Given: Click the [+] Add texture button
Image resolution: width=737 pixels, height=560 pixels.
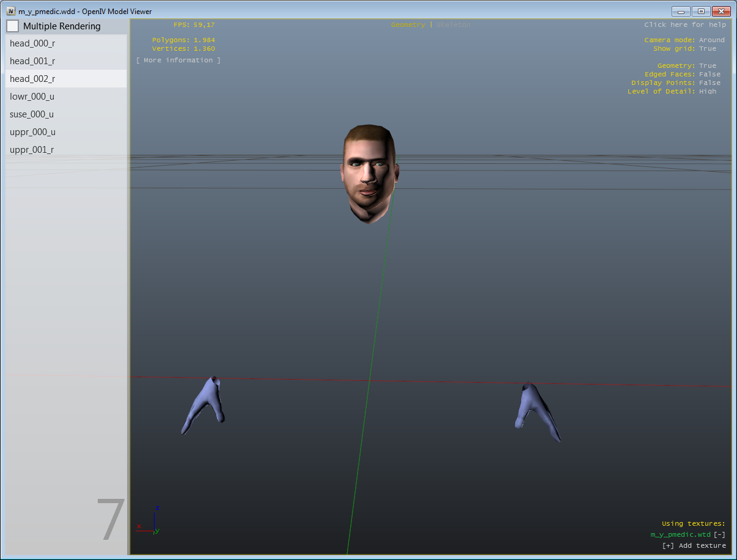Looking at the screenshot, I should (694, 546).
